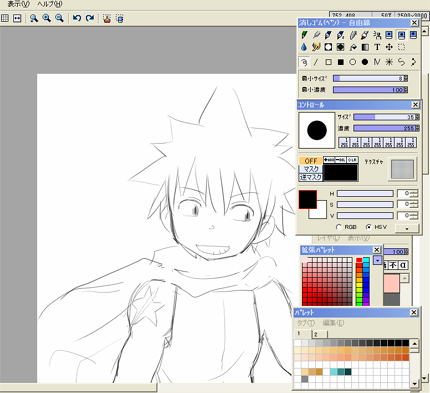Enable マスク mask mode
Image resolution: width=430 pixels, height=393 pixels.
pos(310,169)
